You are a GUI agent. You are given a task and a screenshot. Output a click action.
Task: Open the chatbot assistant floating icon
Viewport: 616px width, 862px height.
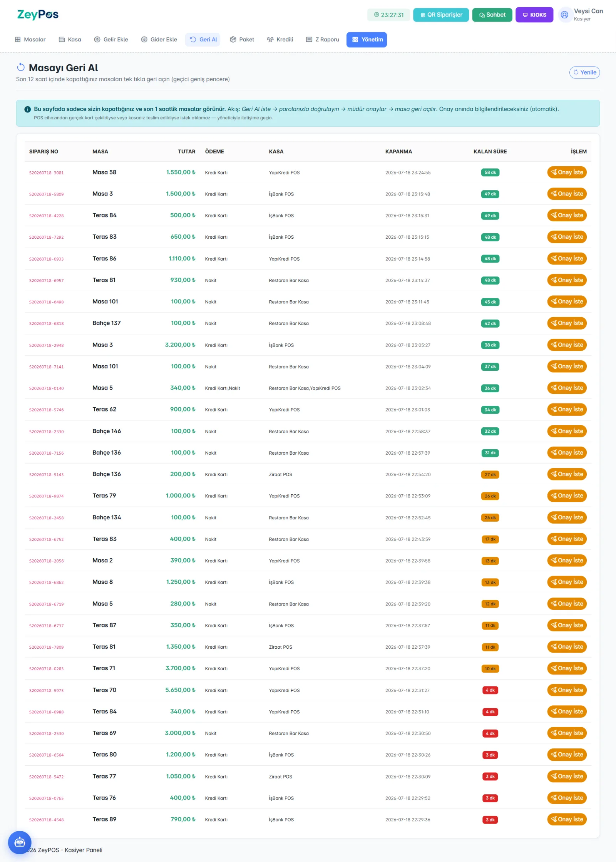pos(20,842)
